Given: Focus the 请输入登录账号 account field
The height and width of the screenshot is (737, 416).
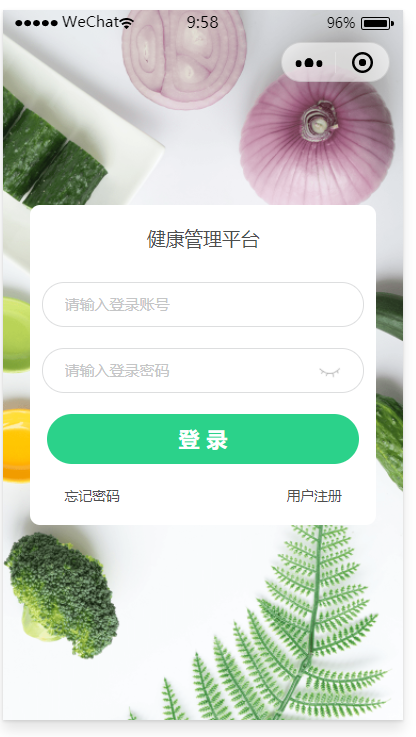Looking at the screenshot, I should [x=203, y=305].
